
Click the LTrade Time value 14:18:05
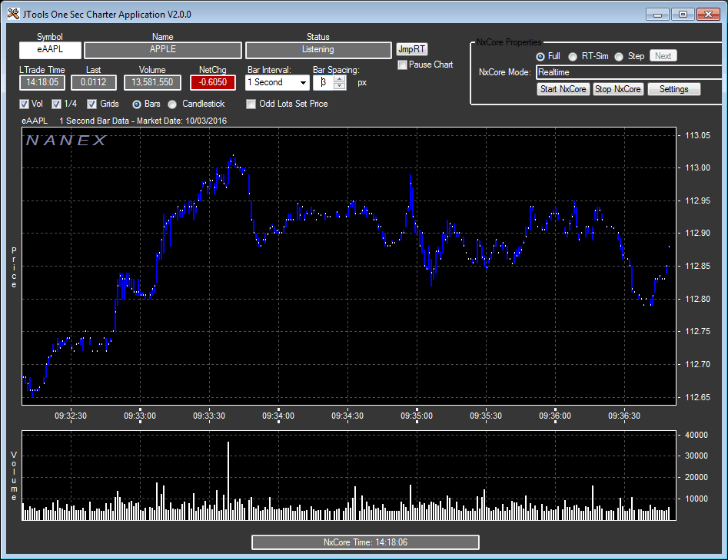tap(42, 83)
